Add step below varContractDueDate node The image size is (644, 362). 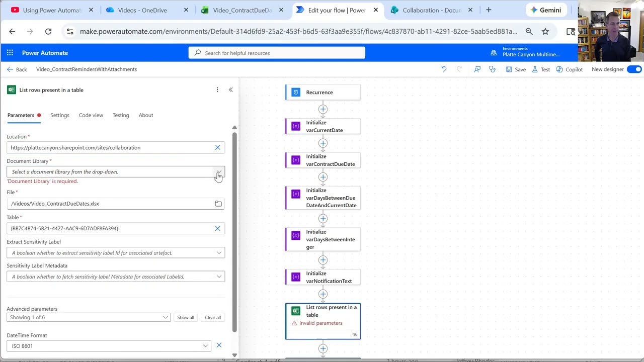point(323,177)
